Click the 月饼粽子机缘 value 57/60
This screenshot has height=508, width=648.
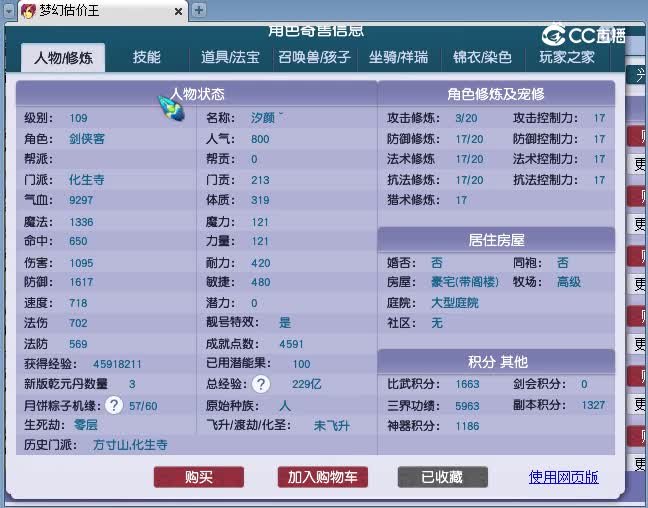[x=143, y=406]
